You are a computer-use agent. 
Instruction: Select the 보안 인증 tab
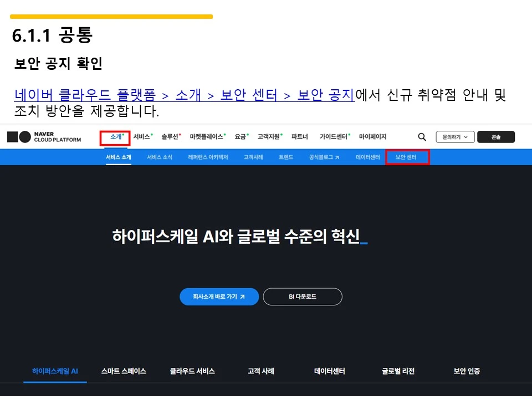(465, 372)
